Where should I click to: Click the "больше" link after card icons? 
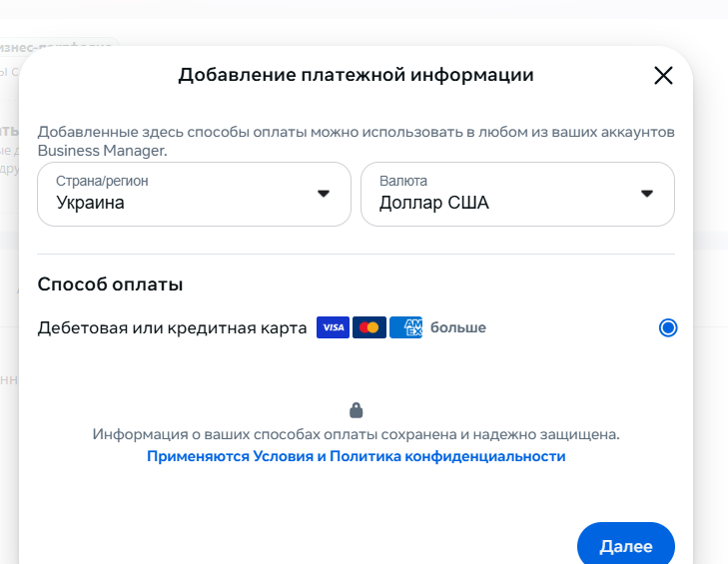tap(458, 327)
